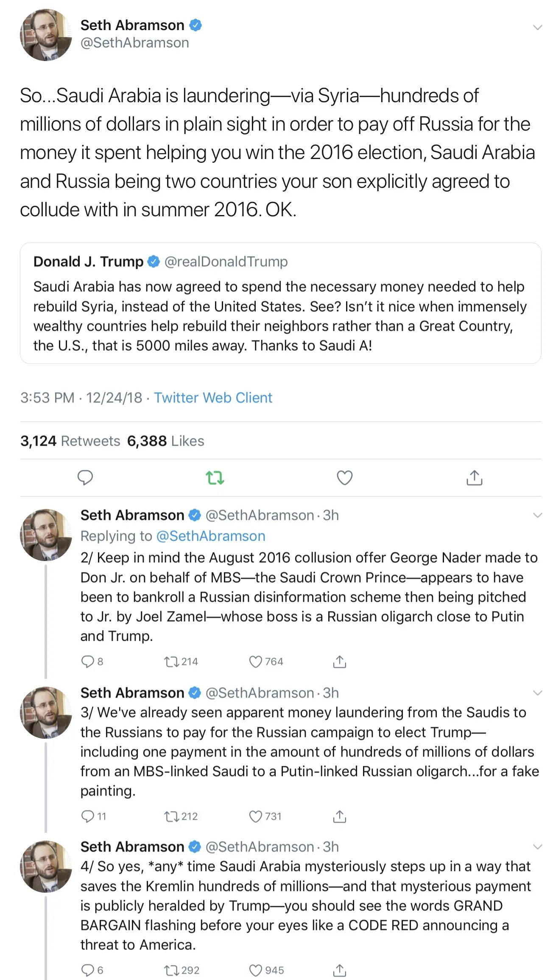
Task: Reply to the 3/ money laundering tweet
Action: (87, 816)
